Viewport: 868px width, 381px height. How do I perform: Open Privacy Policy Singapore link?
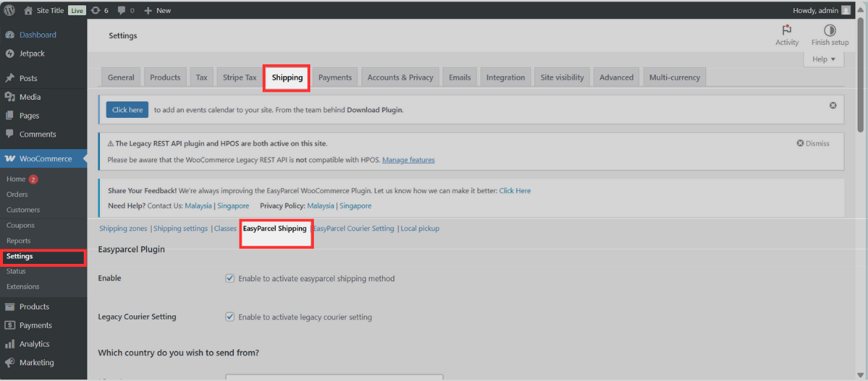click(x=355, y=206)
